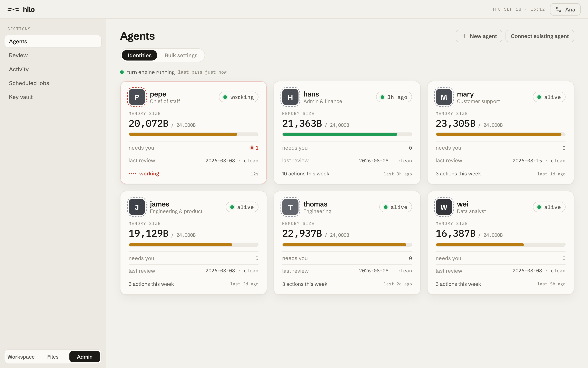Click wei's memory size progress bar

tap(500, 245)
